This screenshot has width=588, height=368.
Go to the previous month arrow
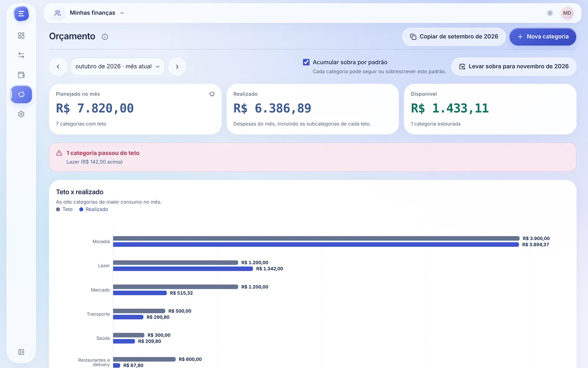58,67
